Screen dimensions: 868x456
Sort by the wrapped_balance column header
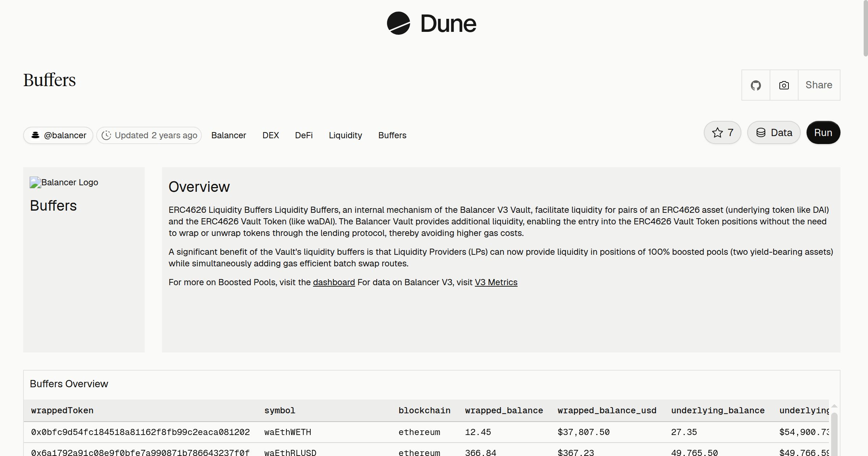point(504,410)
